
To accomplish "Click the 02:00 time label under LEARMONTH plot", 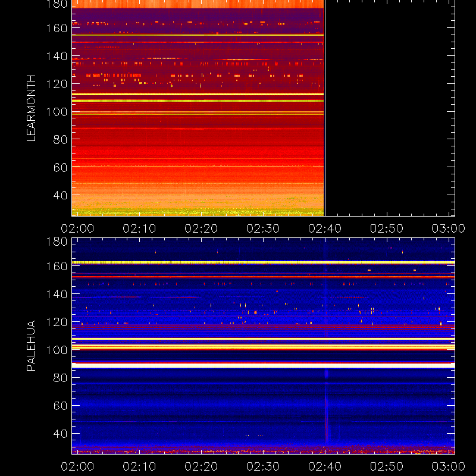I will click(77, 228).
